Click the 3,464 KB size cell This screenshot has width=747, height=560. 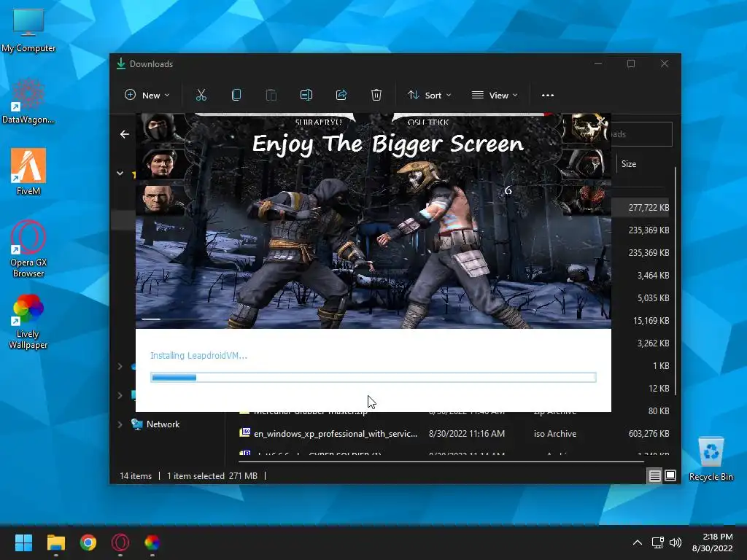653,275
